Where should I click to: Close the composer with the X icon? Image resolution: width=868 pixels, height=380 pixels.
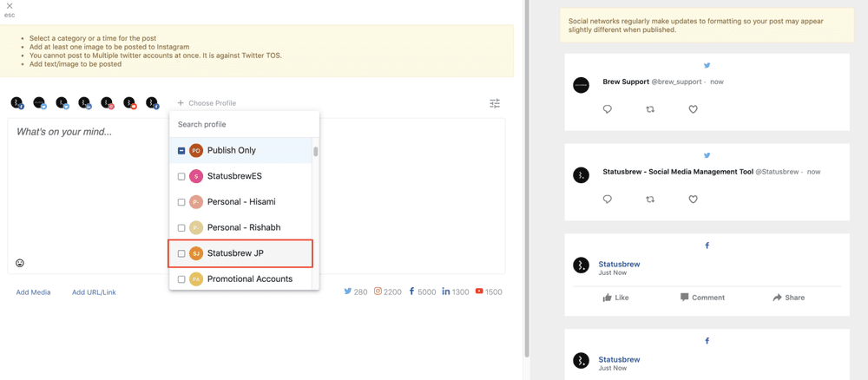point(10,6)
